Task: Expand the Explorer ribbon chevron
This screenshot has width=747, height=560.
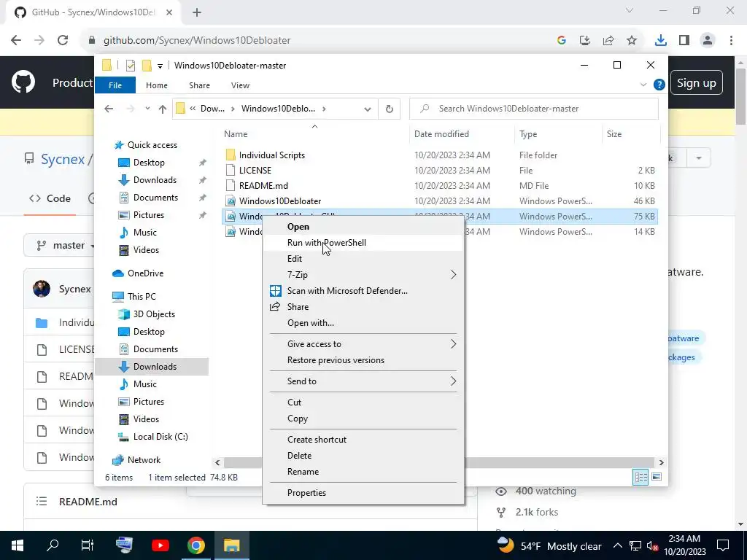Action: [643, 85]
